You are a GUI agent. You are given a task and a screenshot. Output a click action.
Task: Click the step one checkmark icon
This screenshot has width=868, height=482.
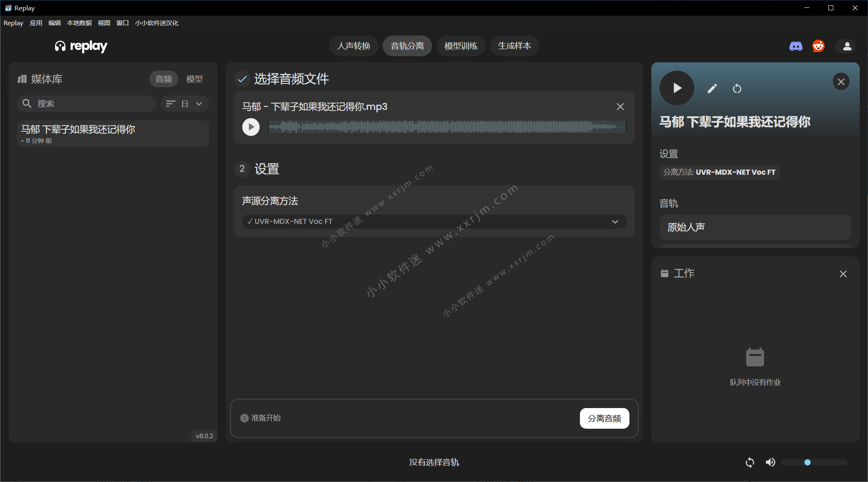(242, 79)
